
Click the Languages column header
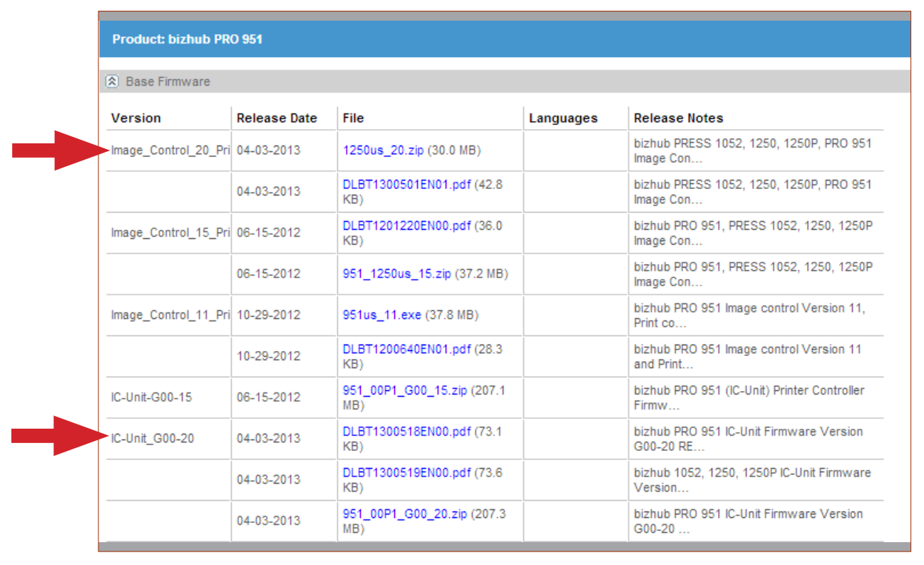tap(563, 118)
